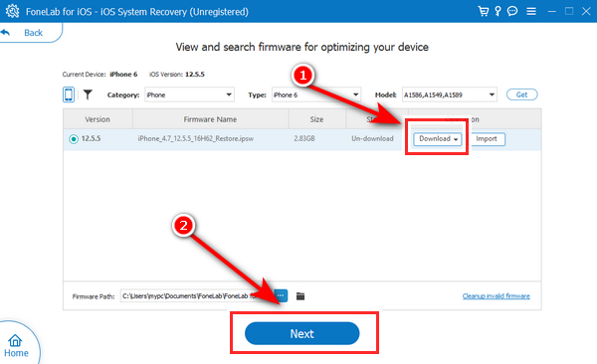The height and width of the screenshot is (364, 597).
Task: Click the iOS Version 12.5.5 text
Action: [x=177, y=75]
